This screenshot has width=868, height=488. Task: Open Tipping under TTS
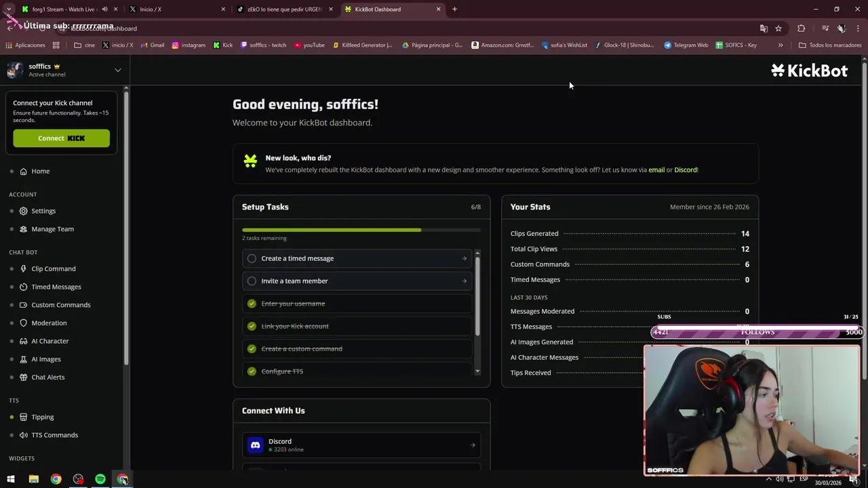42,418
